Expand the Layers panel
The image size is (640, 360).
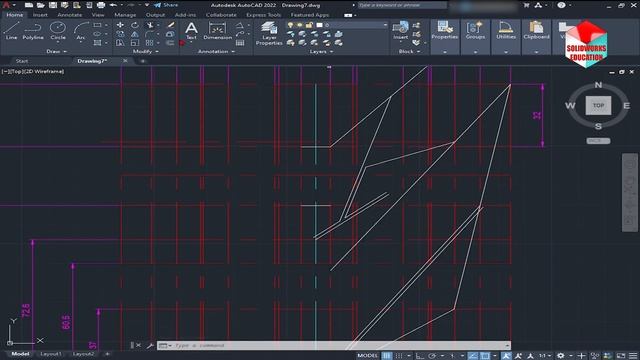coord(321,51)
